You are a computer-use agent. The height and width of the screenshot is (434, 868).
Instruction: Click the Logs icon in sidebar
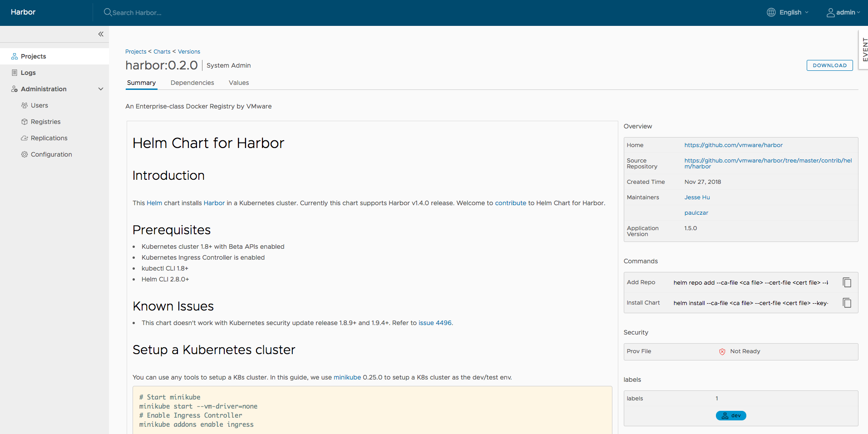(x=15, y=73)
